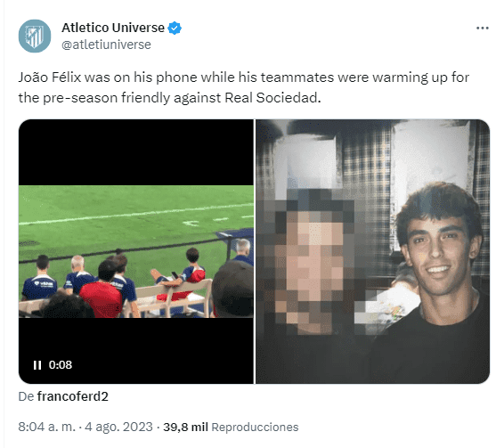Open the three-dot more options menu
504x448 pixels.
(483, 29)
